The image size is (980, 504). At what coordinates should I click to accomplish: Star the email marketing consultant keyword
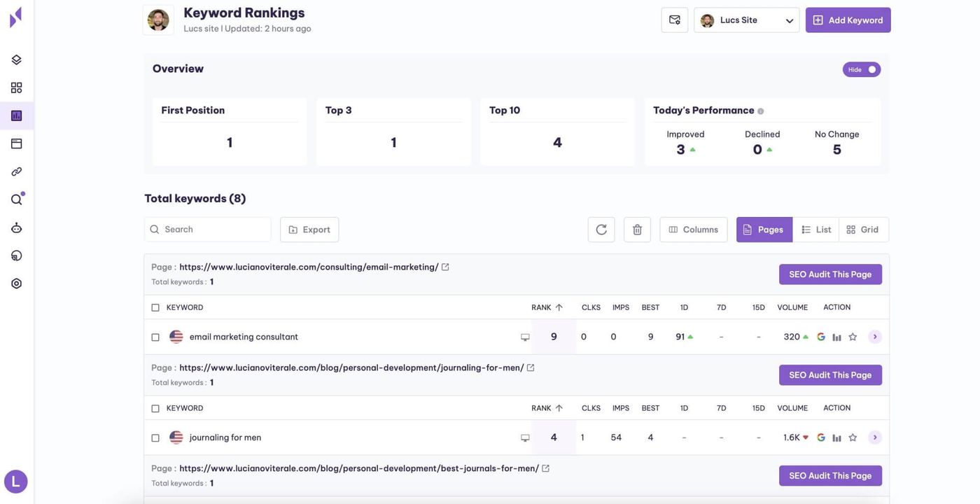[853, 337]
